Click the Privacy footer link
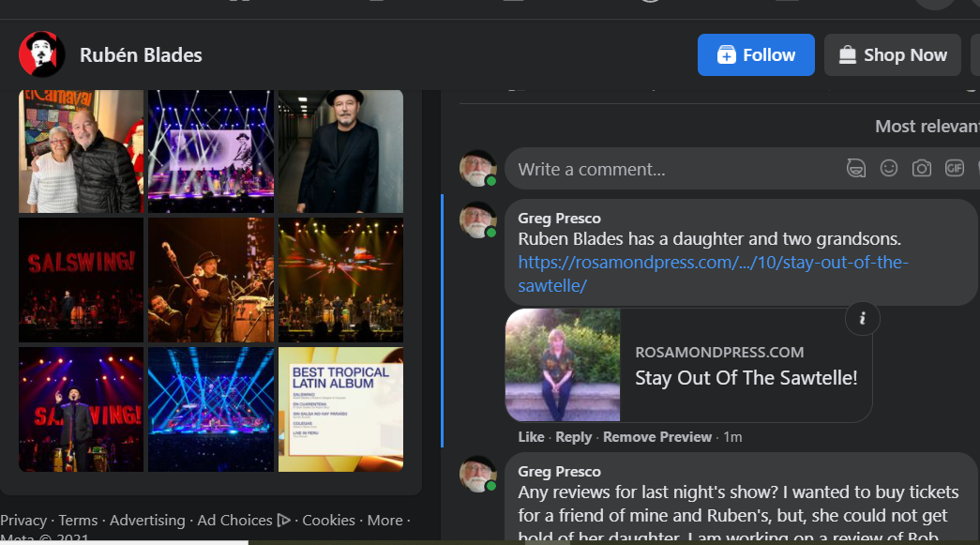Viewport: 980px width, 545px height. [23, 520]
